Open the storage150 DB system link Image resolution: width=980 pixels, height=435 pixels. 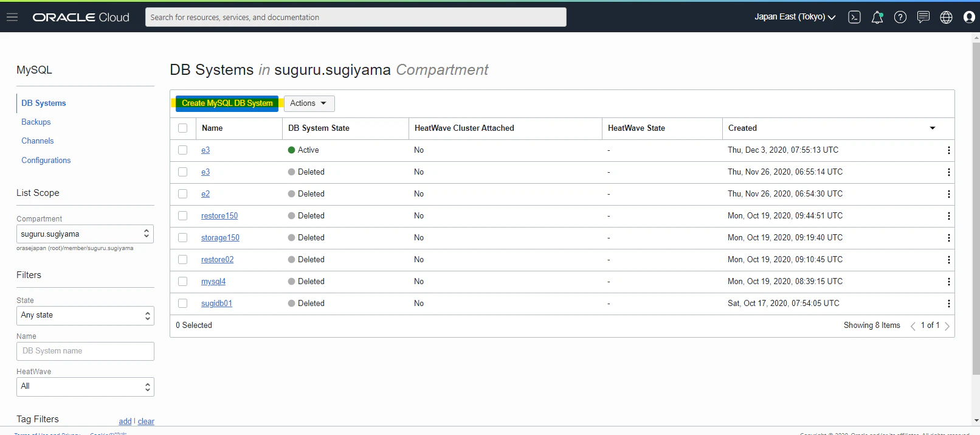coord(220,238)
